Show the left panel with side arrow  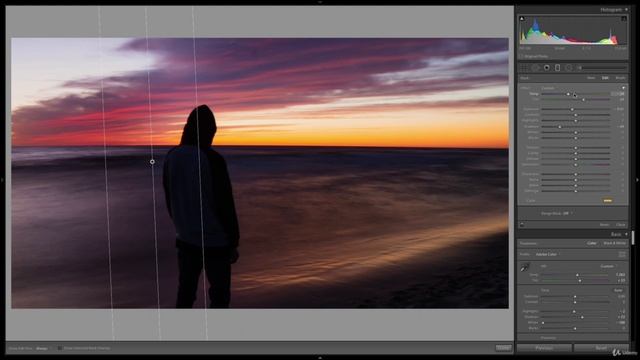tap(2, 180)
